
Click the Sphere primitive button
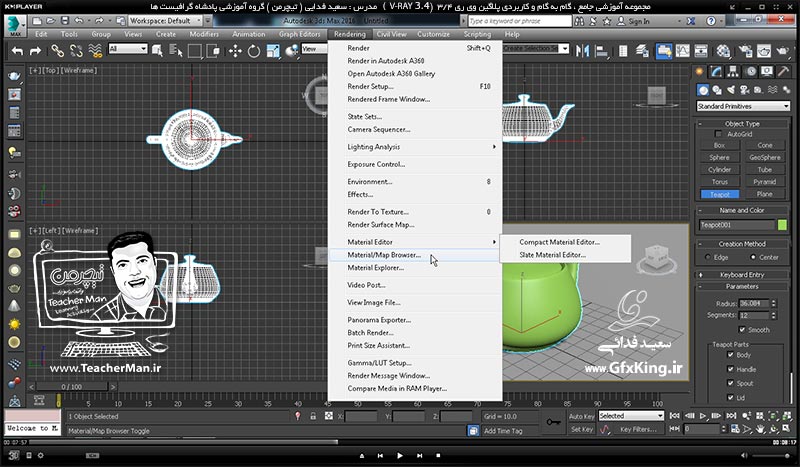pos(719,158)
